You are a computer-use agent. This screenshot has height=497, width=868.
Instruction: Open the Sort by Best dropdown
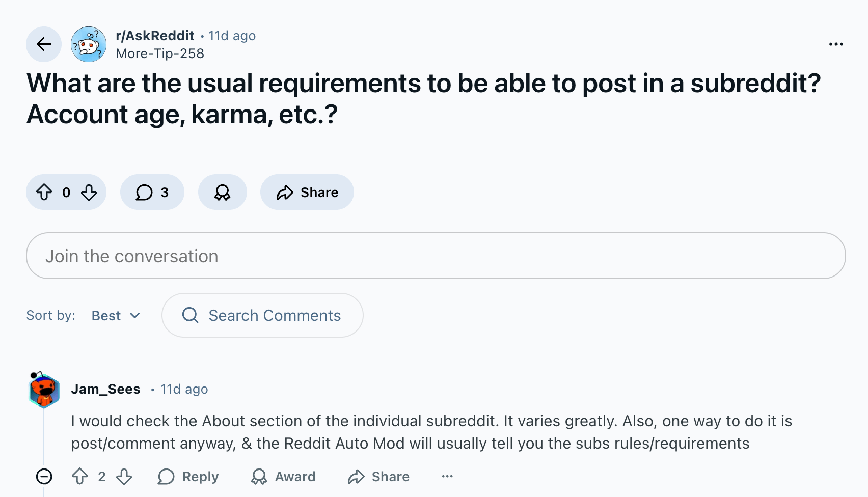[x=116, y=315]
